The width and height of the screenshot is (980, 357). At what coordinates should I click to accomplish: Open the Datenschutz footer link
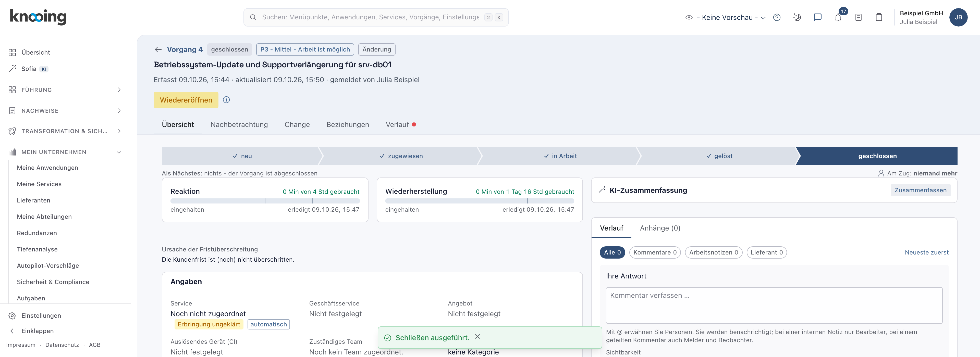62,345
